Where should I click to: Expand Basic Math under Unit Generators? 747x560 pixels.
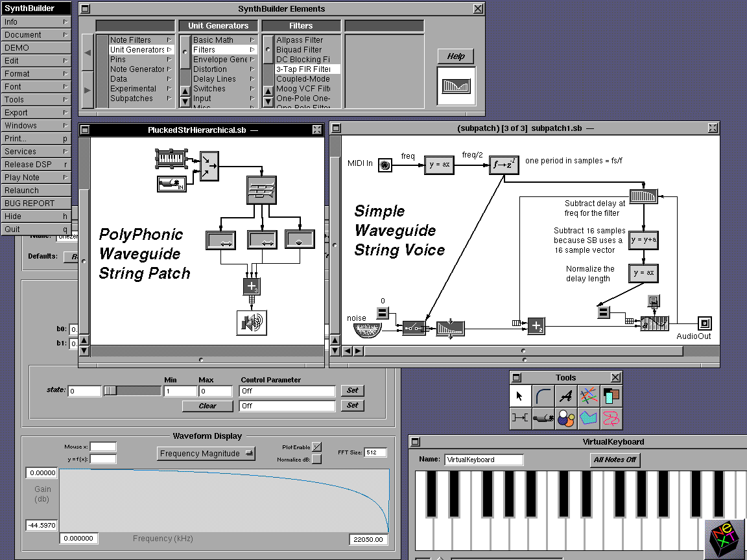click(224, 40)
